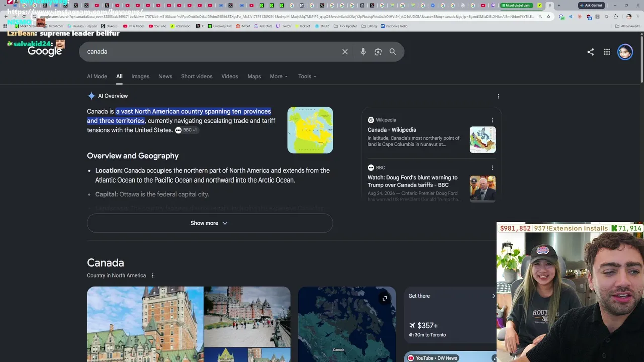Click the Canada map thumbnail in AI Overview
Viewport: 644px width, 362px height.
pos(310,130)
